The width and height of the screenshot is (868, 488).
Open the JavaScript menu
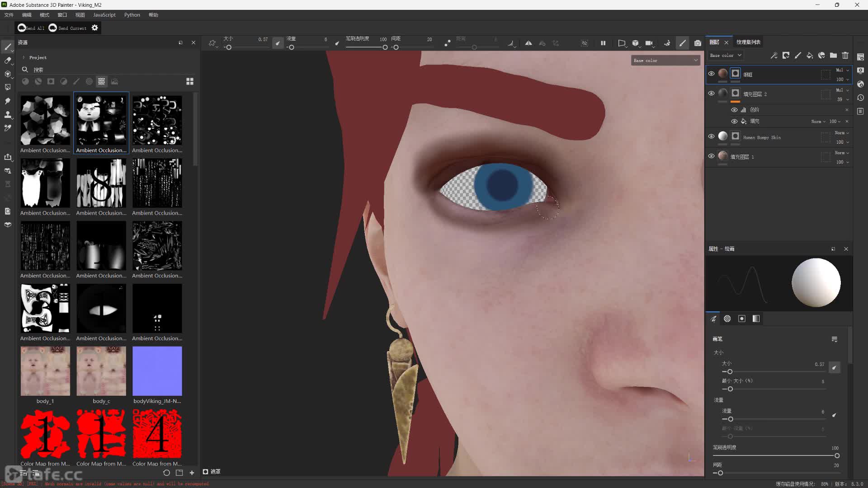104,15
